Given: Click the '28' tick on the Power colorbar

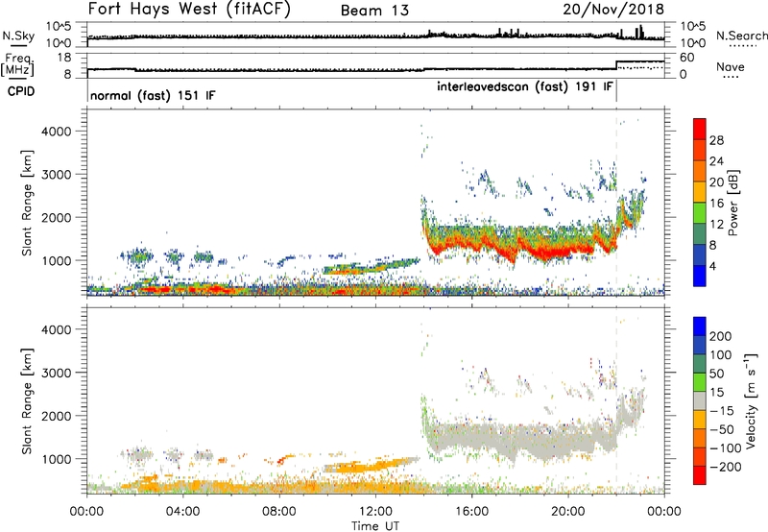Looking at the screenshot, I should [x=716, y=140].
